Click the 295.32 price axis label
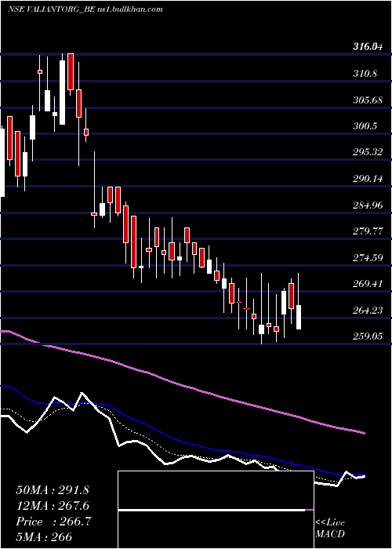 (x=366, y=152)
